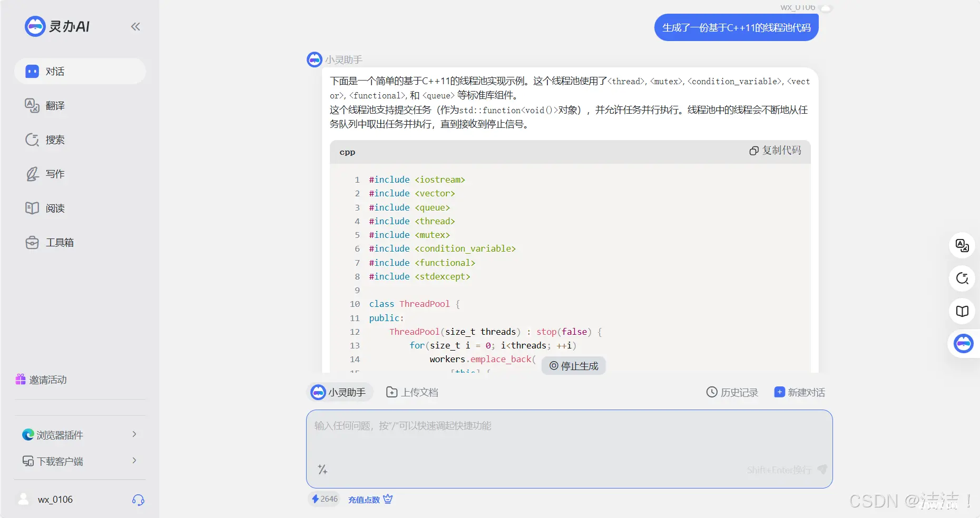Start a 新建对话 new conversation
The height and width of the screenshot is (518, 980).
799,392
